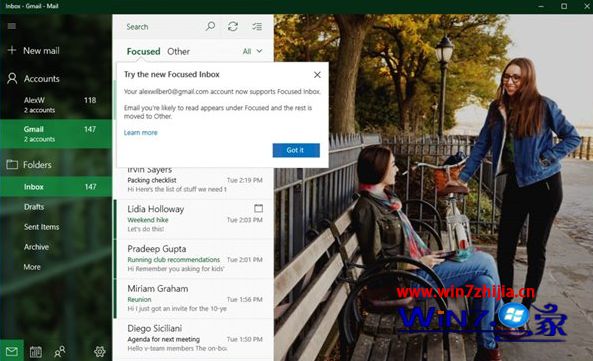Screen dimensions: 593x361
Task: Click the Accounts heading text
Action: point(42,79)
